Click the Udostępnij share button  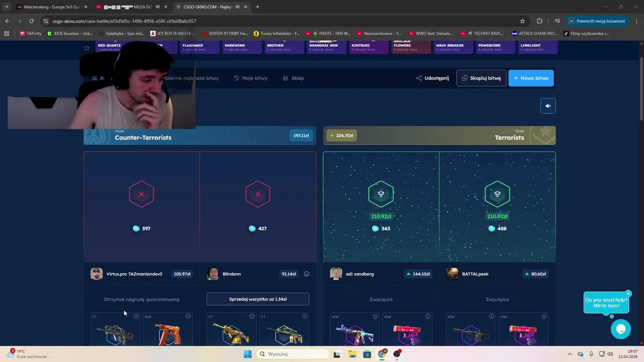[432, 78]
